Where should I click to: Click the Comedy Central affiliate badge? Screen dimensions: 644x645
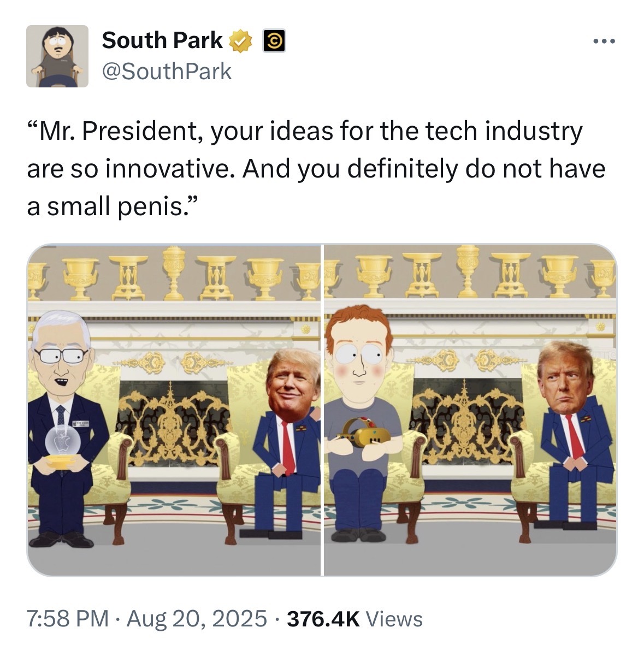tap(274, 41)
